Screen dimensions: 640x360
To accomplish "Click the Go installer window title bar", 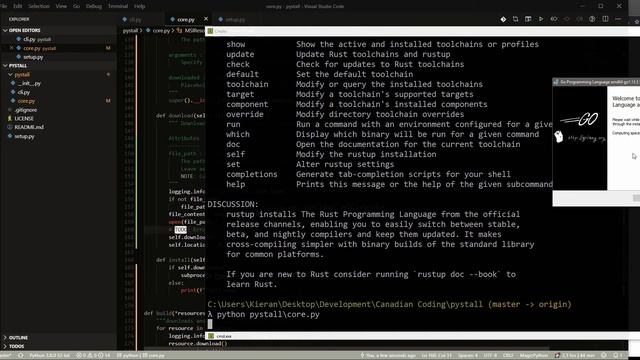I will coord(596,82).
